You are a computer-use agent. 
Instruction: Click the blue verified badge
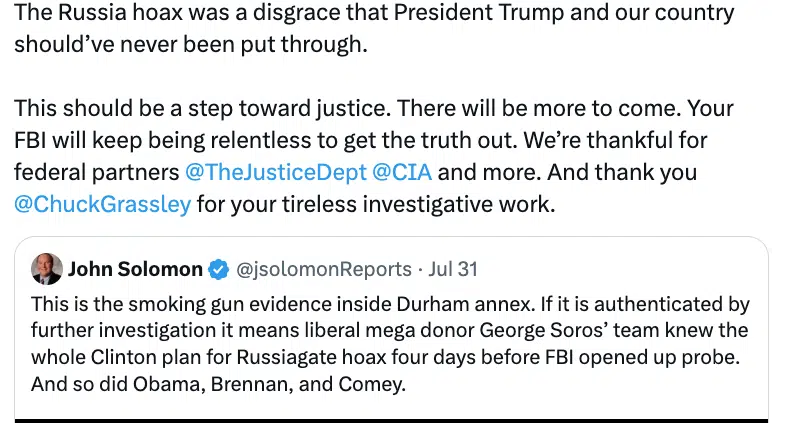tap(218, 269)
